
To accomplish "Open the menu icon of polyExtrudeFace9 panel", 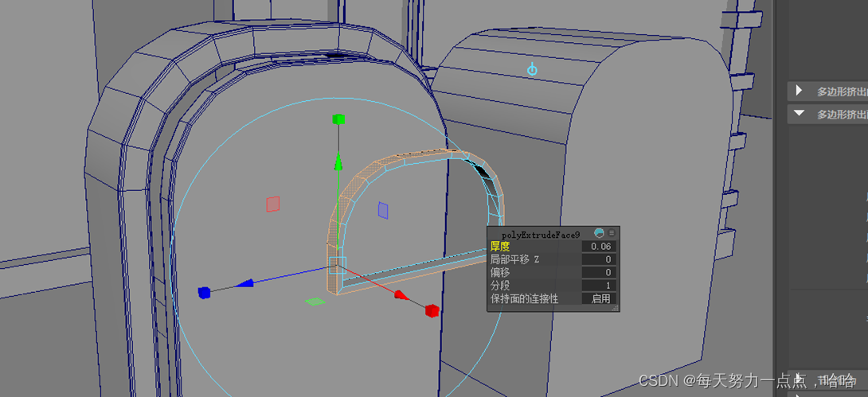I will click(612, 233).
